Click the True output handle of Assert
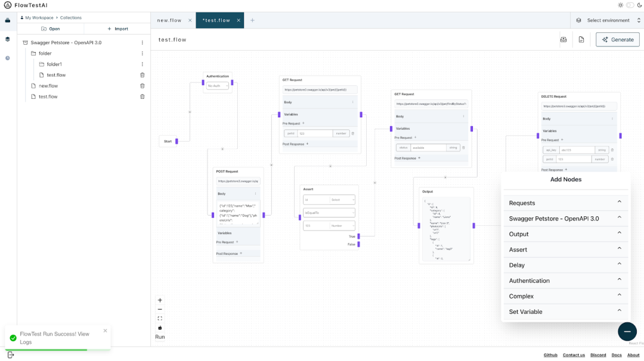 point(358,236)
